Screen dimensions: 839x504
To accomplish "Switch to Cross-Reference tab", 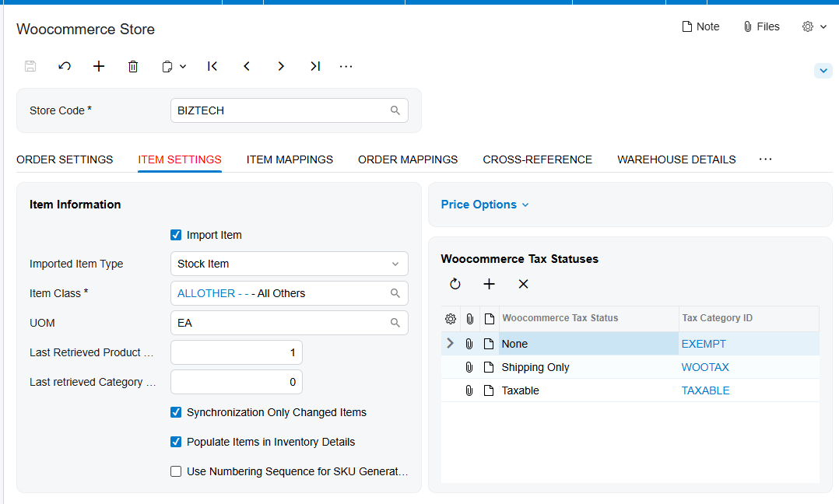I will pos(537,159).
